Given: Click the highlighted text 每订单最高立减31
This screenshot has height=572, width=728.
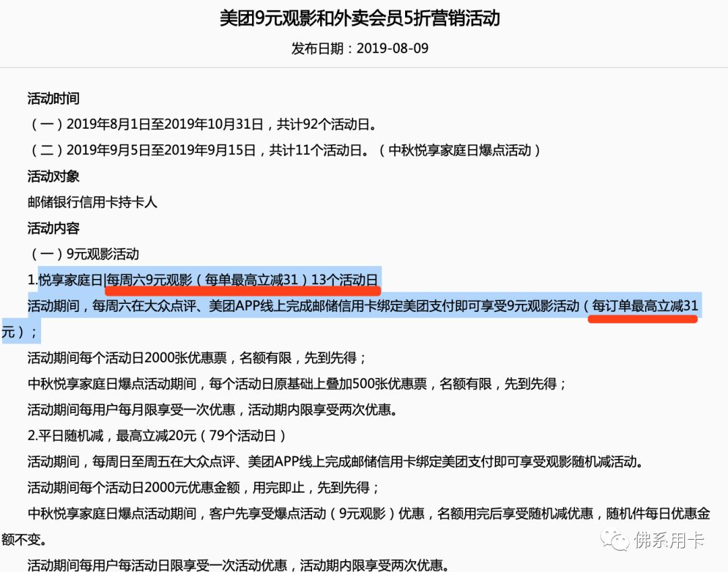Looking at the screenshot, I should [x=644, y=306].
